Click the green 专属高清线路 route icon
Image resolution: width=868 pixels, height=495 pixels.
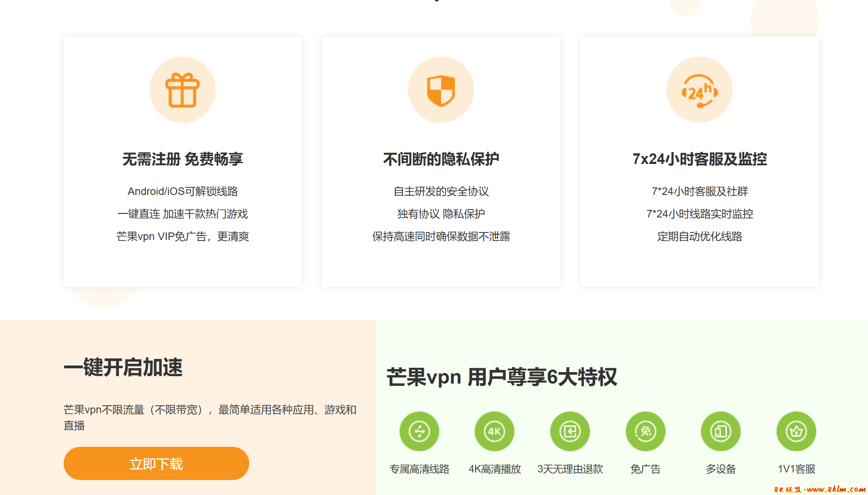[x=419, y=431]
